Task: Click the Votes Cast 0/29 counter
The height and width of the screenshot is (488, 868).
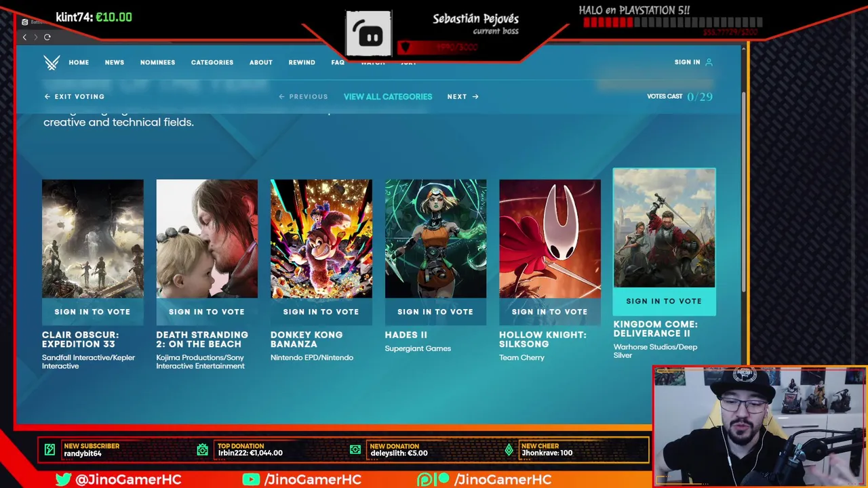Action: click(x=679, y=97)
